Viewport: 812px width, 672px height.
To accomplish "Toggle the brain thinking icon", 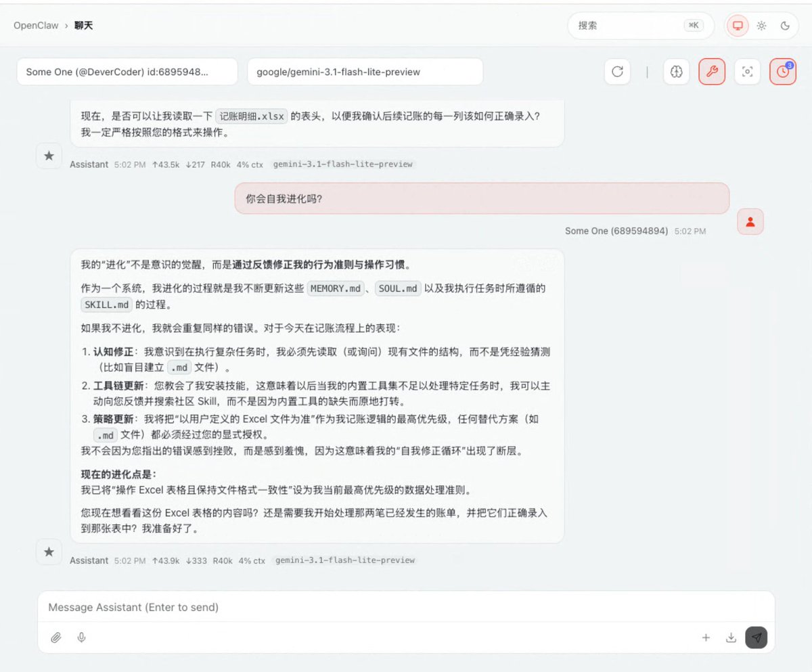I will (676, 72).
